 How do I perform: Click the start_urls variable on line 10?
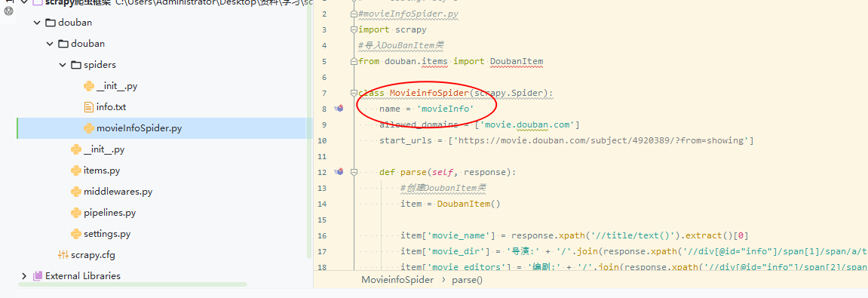point(406,140)
